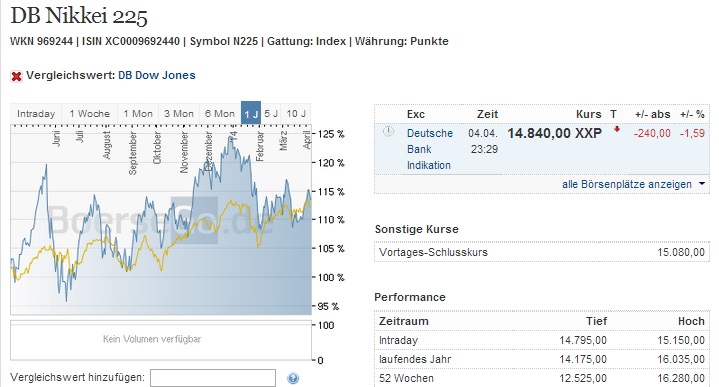The width and height of the screenshot is (719, 387).
Task: Remove the DB Dow Jones comparison with the red X
Action: point(17,76)
